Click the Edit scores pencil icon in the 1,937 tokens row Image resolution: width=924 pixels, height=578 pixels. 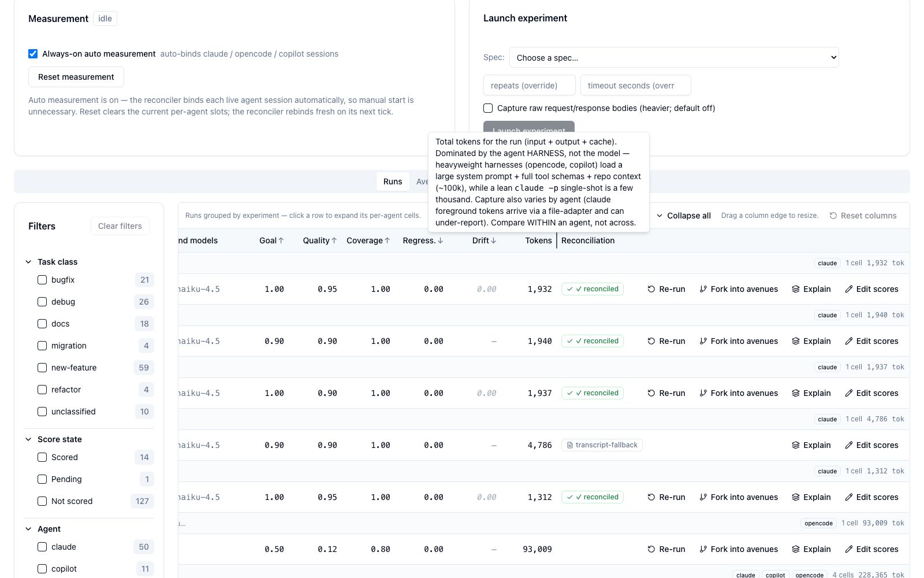(849, 393)
